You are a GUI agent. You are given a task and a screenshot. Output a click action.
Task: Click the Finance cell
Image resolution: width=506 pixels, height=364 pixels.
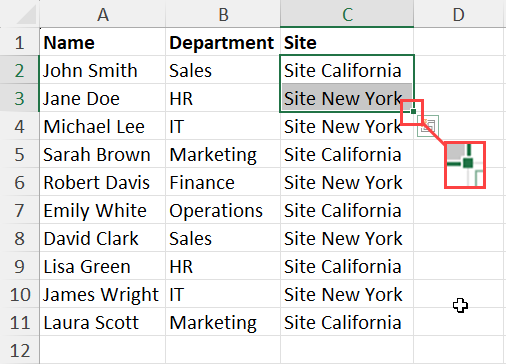coord(223,182)
